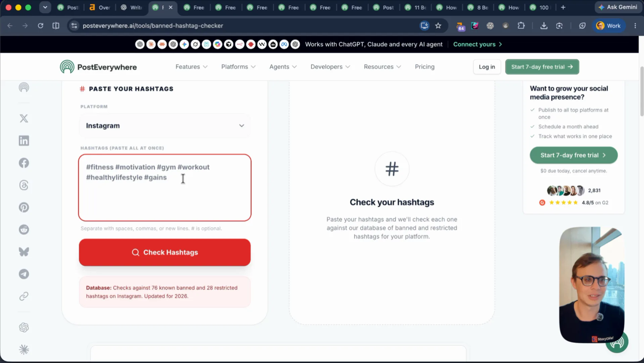The image size is (644, 363).
Task: Click the webcam video thumbnail
Action: point(592,285)
